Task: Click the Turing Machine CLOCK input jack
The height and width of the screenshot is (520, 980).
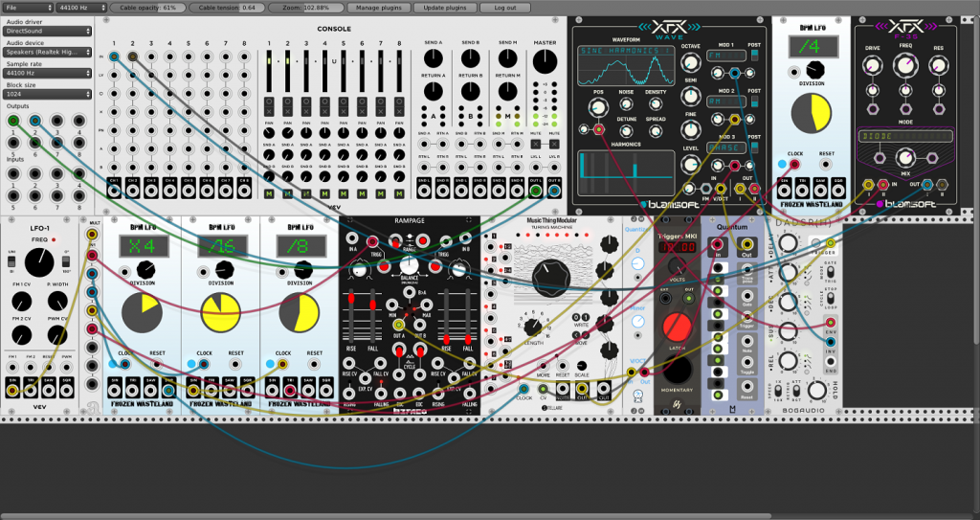Action: point(523,389)
